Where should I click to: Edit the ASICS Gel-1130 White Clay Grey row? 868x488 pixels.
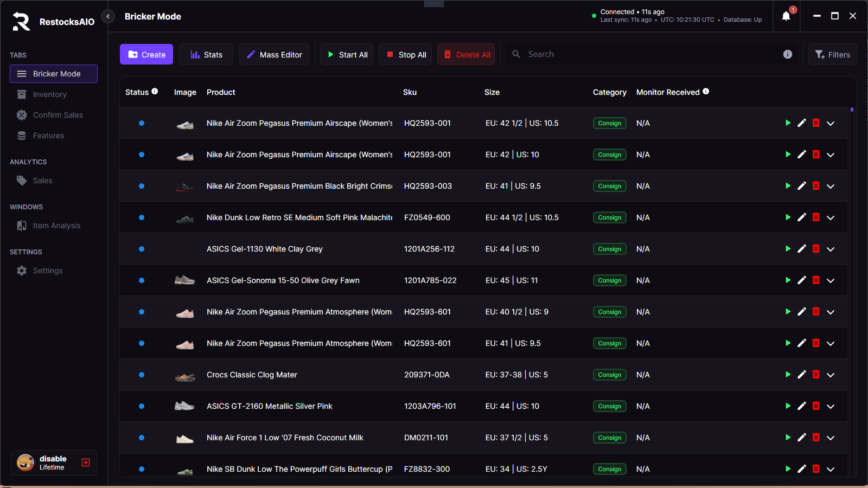[802, 249]
